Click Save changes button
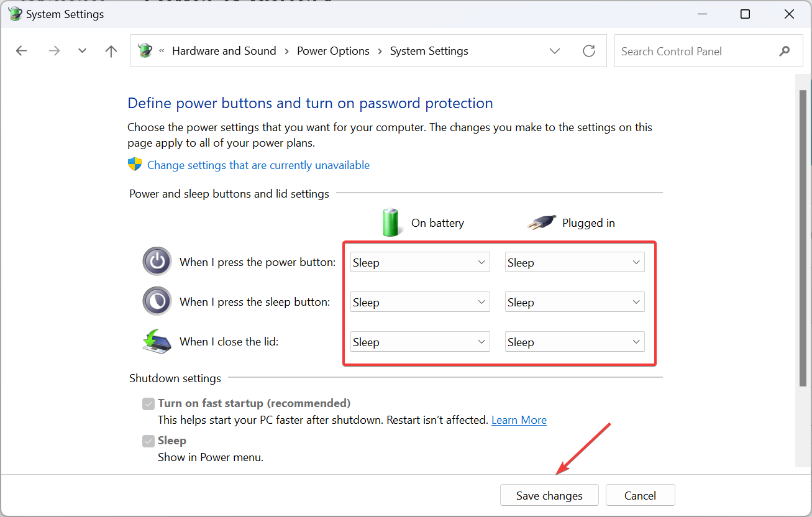Viewport: 812px width, 517px height. pos(549,495)
